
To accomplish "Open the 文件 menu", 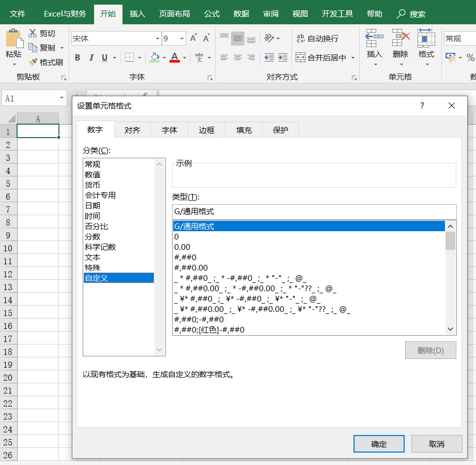I will [x=17, y=14].
